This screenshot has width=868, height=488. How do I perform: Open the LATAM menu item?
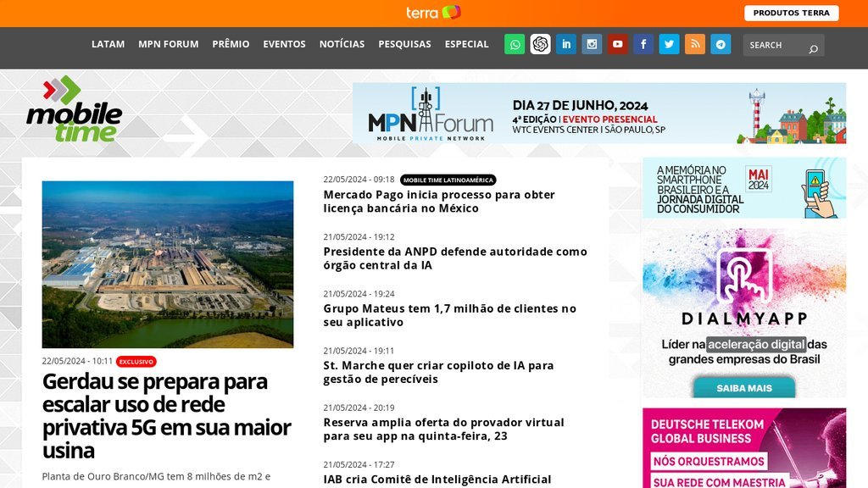click(x=108, y=44)
